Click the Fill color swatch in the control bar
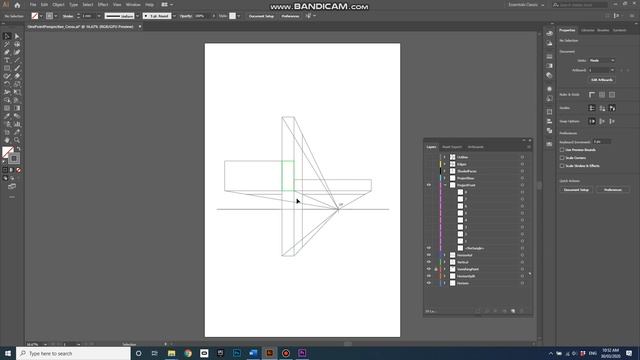 click(x=35, y=16)
